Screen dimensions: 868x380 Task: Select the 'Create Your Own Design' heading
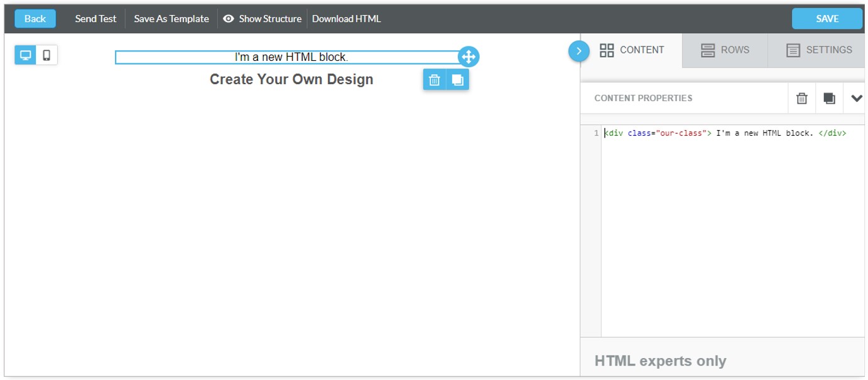pyautogui.click(x=291, y=80)
